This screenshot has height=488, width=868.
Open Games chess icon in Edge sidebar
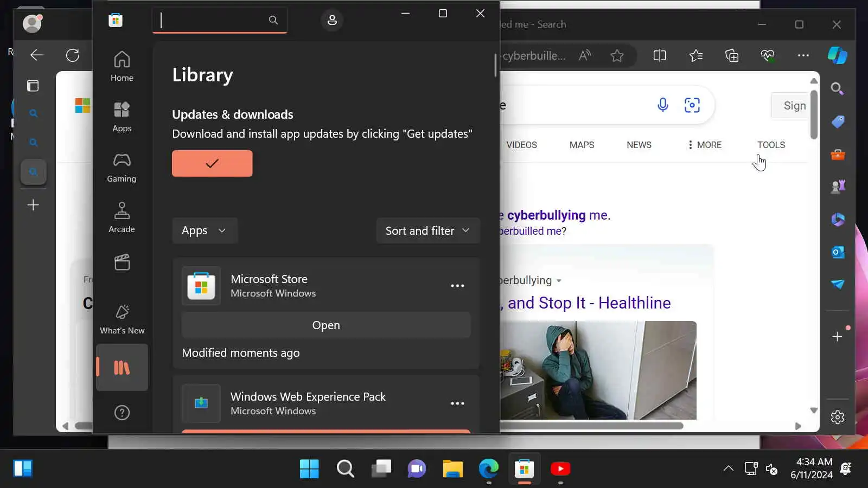coord(838,187)
